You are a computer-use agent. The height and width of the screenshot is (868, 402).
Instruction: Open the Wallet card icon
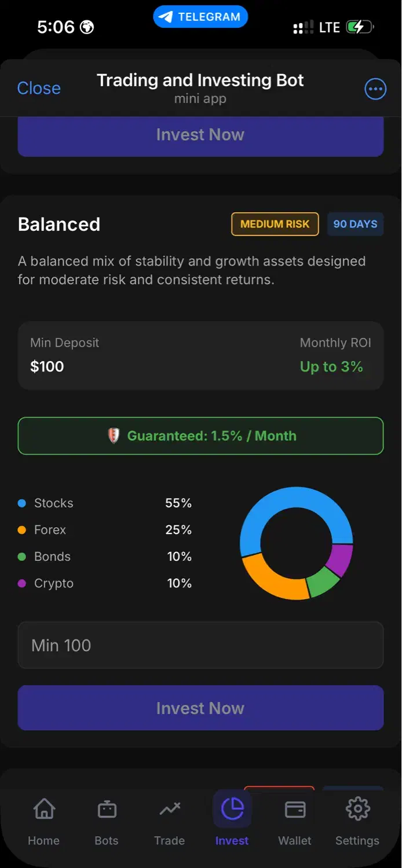click(295, 809)
